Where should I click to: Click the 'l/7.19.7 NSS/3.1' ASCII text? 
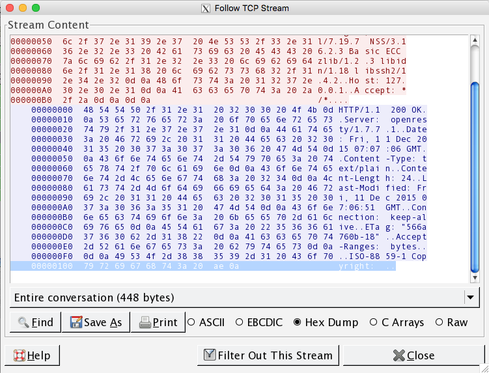[x=362, y=41]
